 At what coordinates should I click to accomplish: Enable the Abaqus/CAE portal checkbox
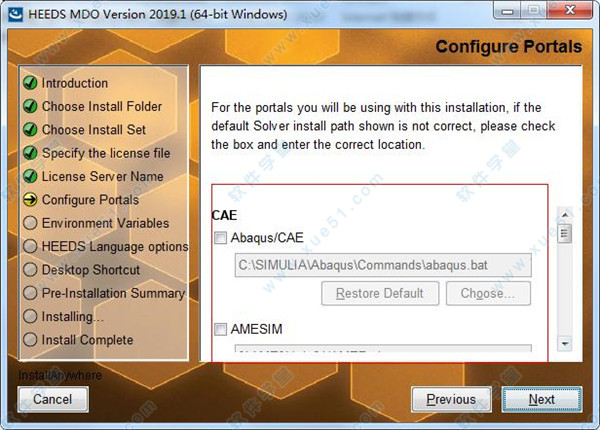(220, 238)
